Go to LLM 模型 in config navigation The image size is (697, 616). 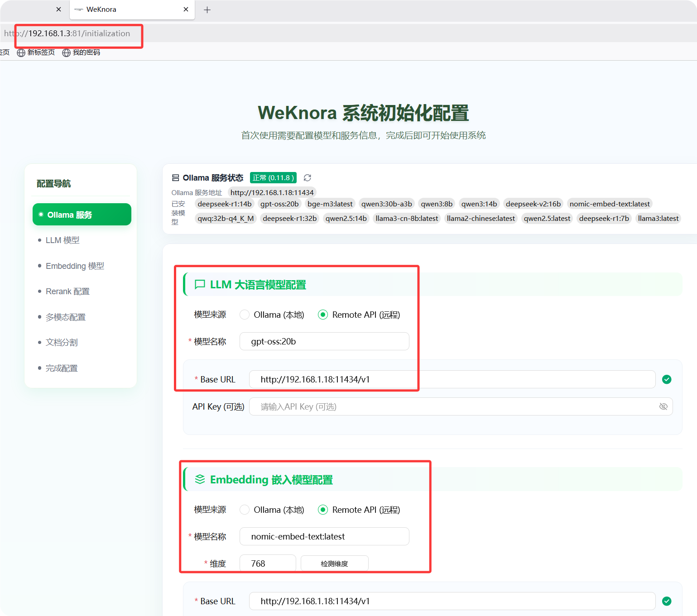point(62,240)
